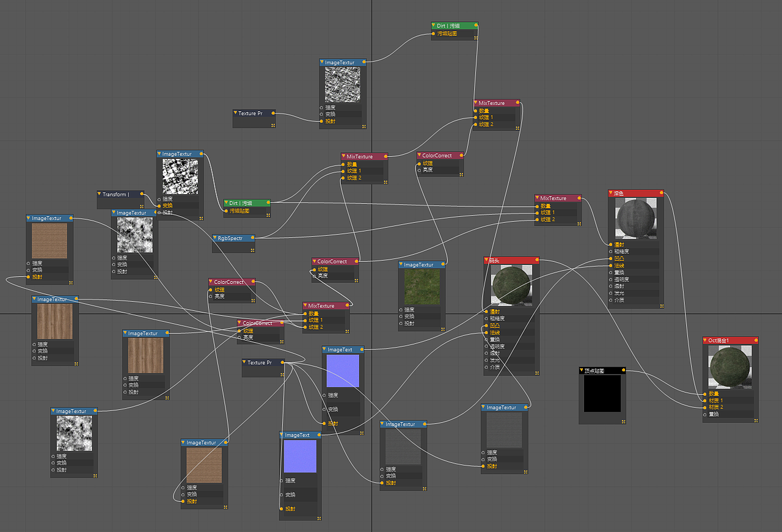Select the black 顶点贴图 preview
Screen dimensions: 782x532
coord(602,393)
